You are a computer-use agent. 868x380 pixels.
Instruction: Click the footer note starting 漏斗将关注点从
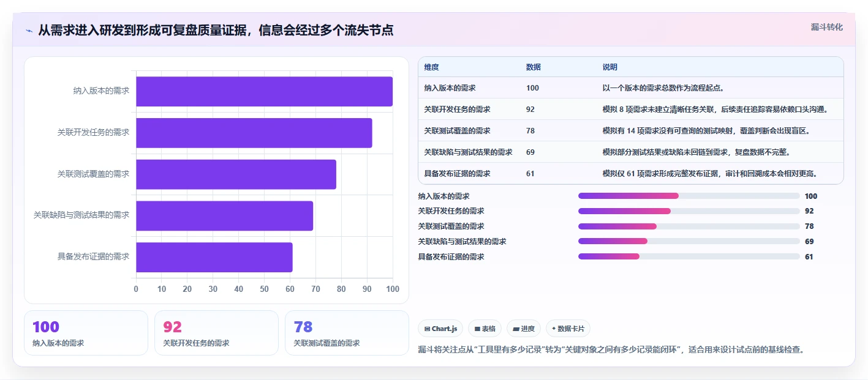coord(611,350)
